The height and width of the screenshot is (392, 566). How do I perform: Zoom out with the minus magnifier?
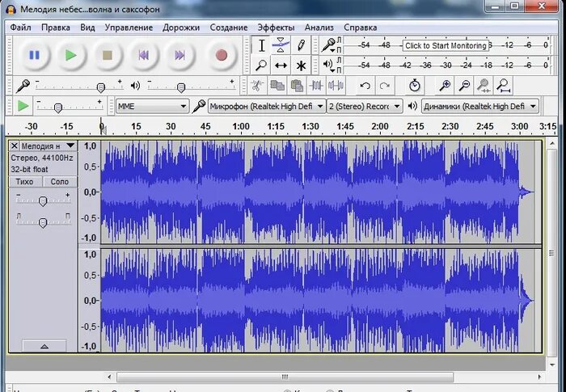(464, 86)
